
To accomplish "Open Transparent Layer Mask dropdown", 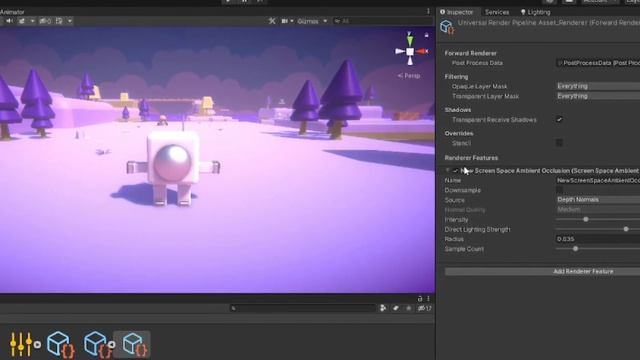I will [x=598, y=96].
